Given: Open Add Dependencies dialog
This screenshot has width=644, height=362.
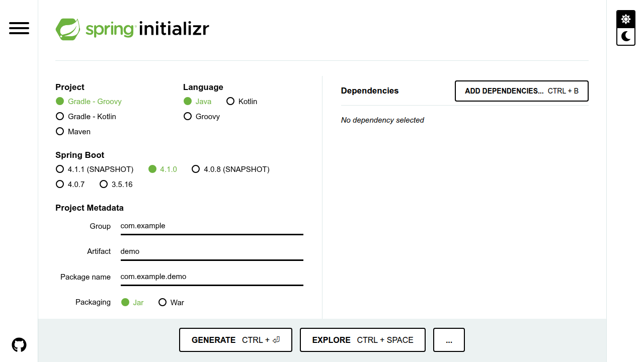Looking at the screenshot, I should (x=522, y=91).
